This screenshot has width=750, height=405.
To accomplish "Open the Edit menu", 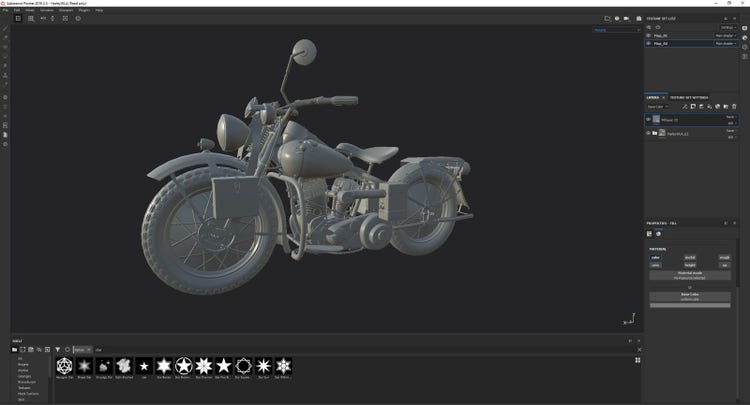I will pyautogui.click(x=17, y=10).
